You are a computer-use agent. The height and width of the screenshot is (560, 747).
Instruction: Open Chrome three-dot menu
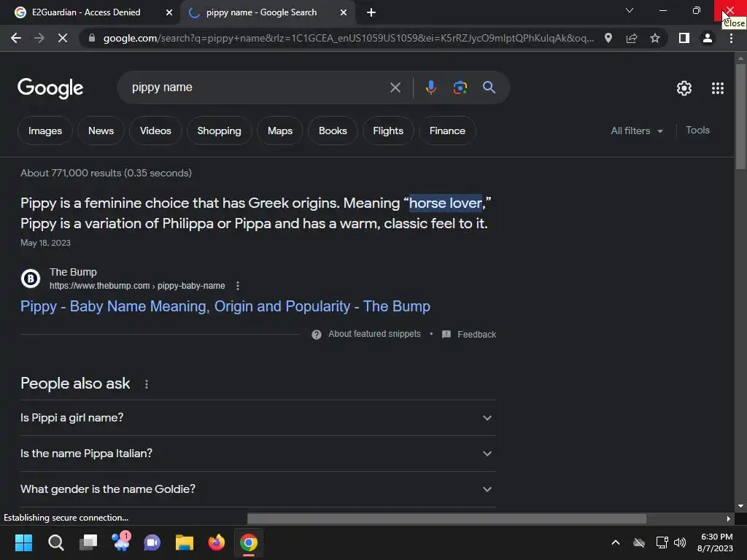click(731, 38)
